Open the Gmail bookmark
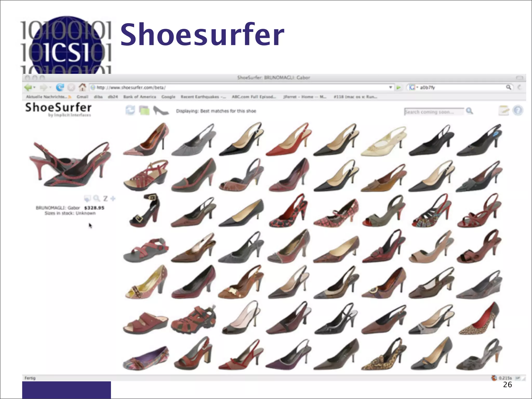 tap(82, 97)
